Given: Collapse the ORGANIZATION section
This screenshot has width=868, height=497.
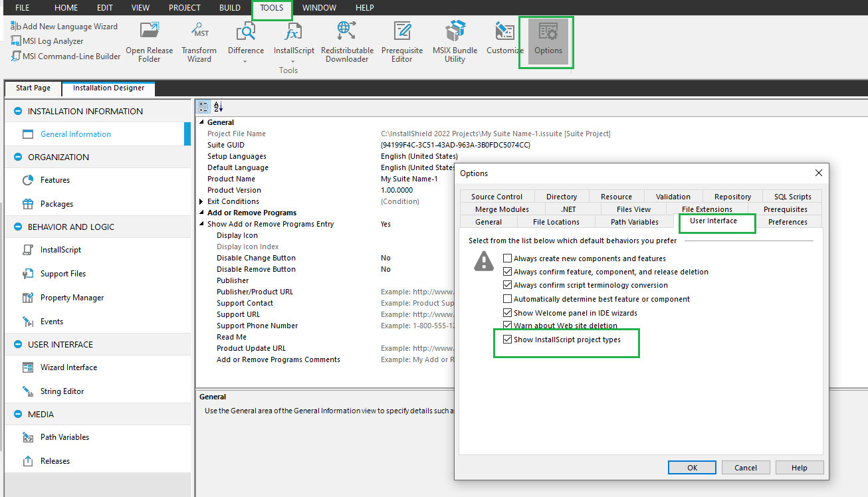Looking at the screenshot, I should tap(17, 157).
